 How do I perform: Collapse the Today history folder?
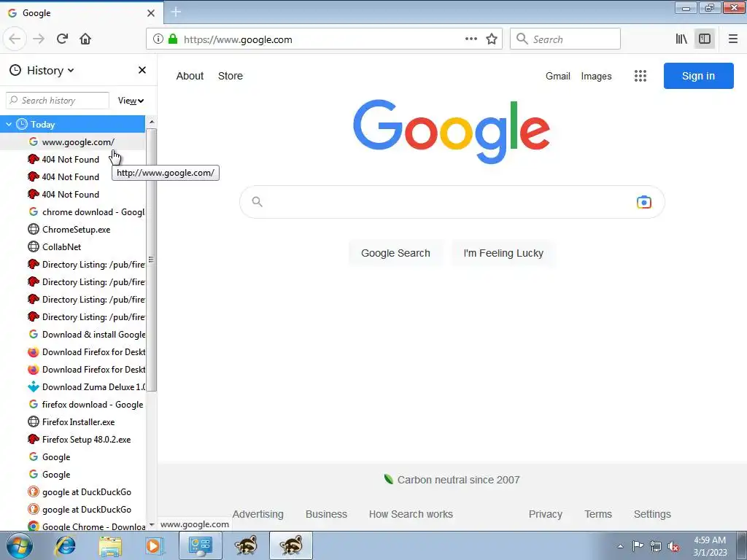[x=9, y=124]
